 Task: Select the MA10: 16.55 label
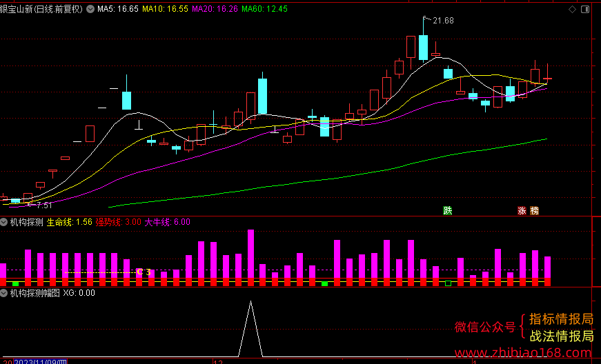(165, 9)
